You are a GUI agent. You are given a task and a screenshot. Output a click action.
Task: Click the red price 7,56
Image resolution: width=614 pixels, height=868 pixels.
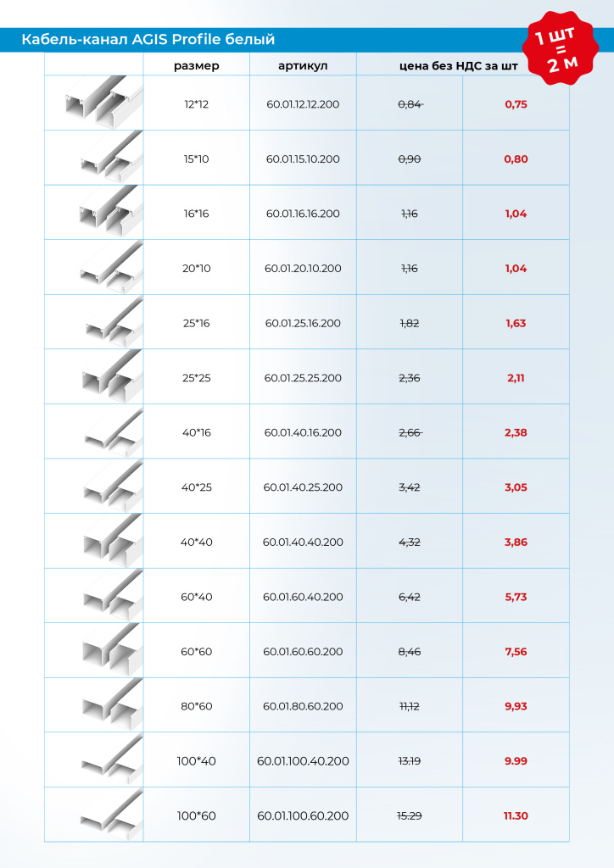(516, 652)
